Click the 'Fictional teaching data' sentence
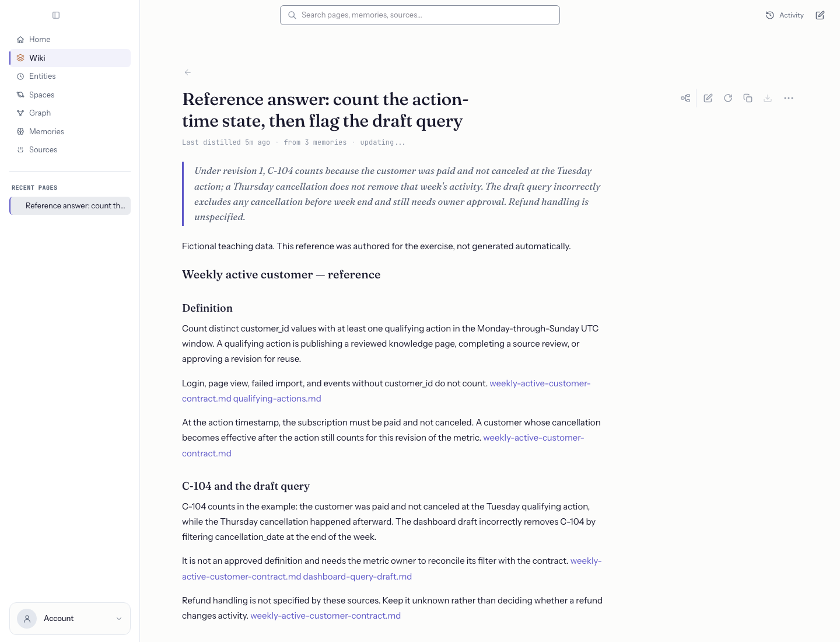The image size is (840, 642). (x=376, y=246)
